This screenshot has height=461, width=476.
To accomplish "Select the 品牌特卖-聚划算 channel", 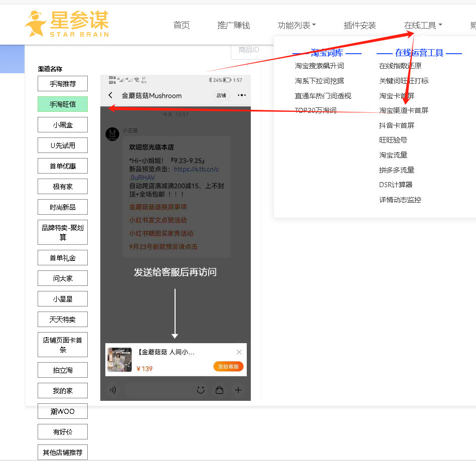I will coord(63,232).
